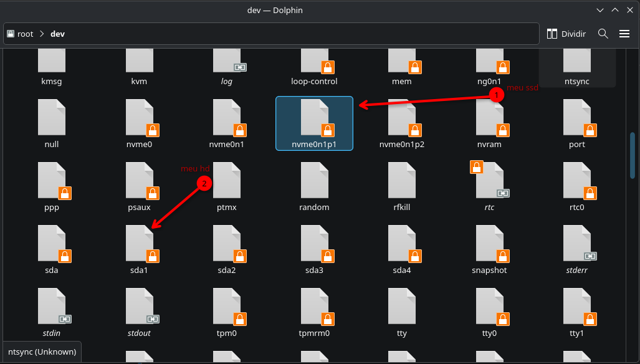Click the ng0n1 file label
640x364 pixels.
(x=489, y=81)
